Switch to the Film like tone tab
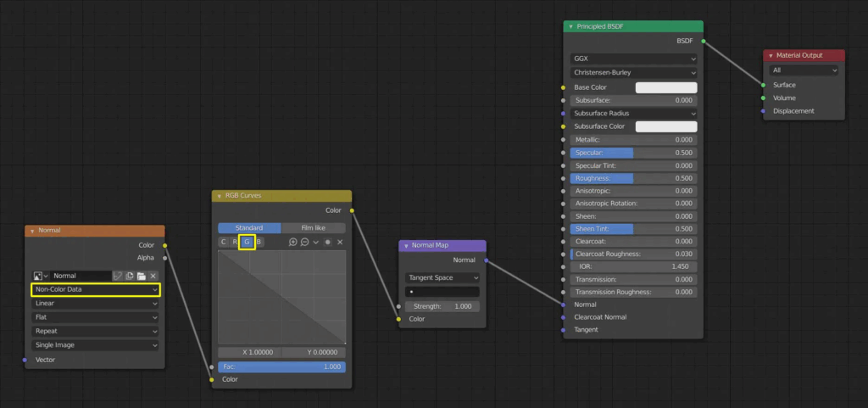868x408 pixels. (314, 227)
